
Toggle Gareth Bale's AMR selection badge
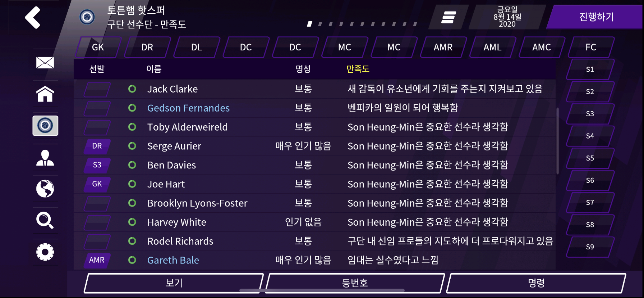(97, 260)
